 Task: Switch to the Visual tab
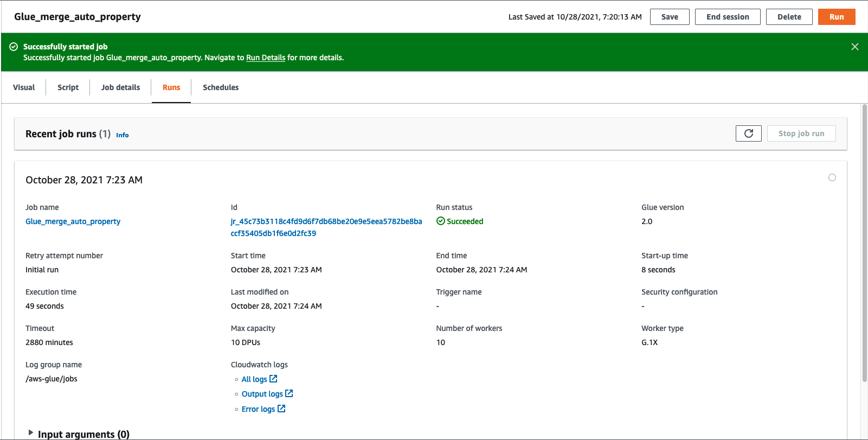pos(24,87)
